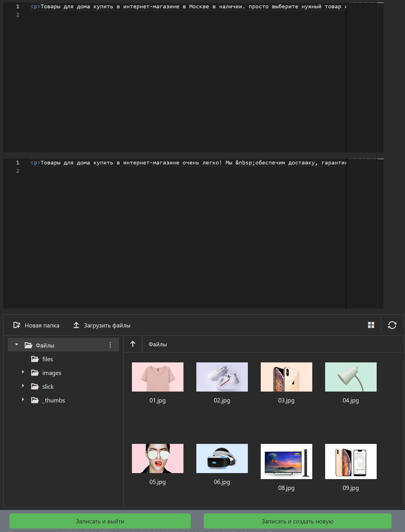Expand the _thumbs folder tree node

coord(23,400)
